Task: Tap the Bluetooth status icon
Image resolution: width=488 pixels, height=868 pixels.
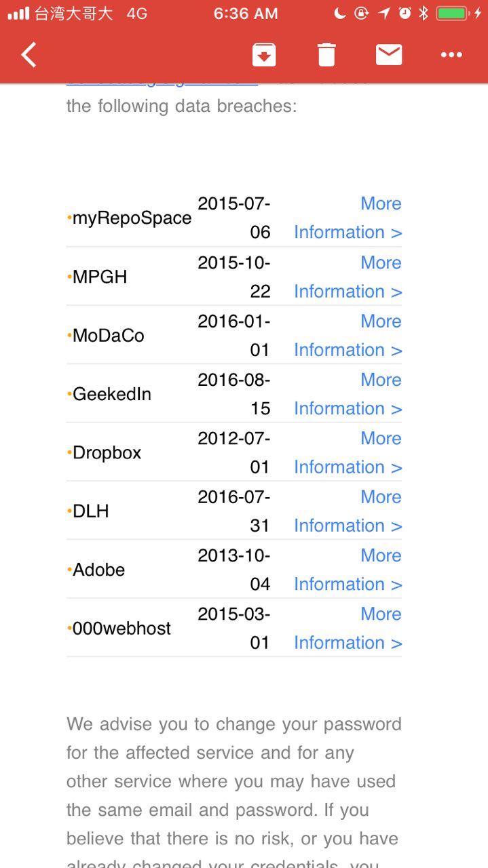Action: pos(424,13)
